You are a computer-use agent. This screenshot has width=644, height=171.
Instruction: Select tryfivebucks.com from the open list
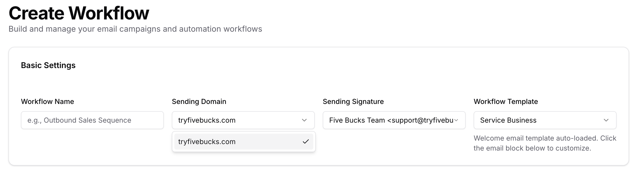pyautogui.click(x=207, y=142)
